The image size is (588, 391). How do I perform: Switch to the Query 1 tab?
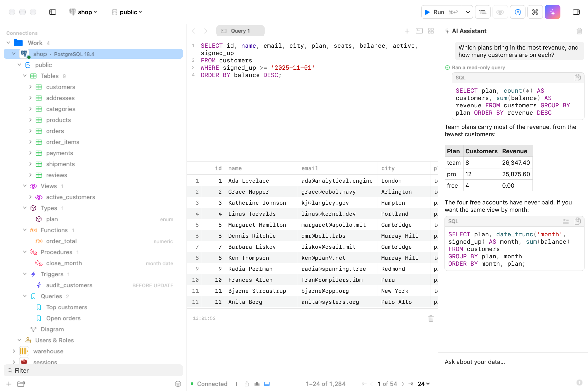240,31
